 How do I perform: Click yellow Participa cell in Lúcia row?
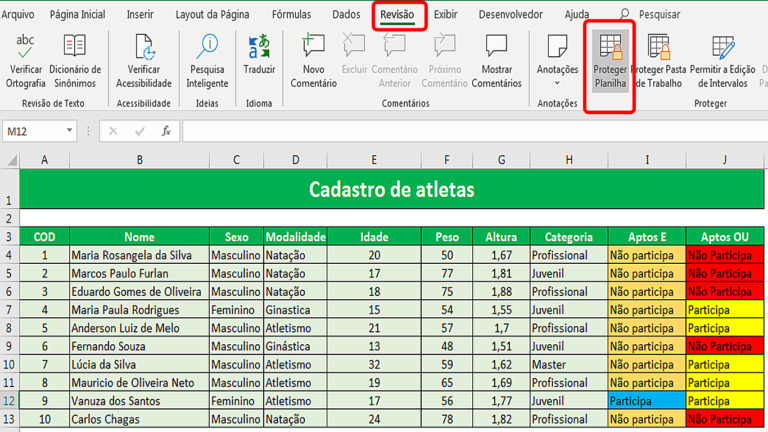click(724, 365)
